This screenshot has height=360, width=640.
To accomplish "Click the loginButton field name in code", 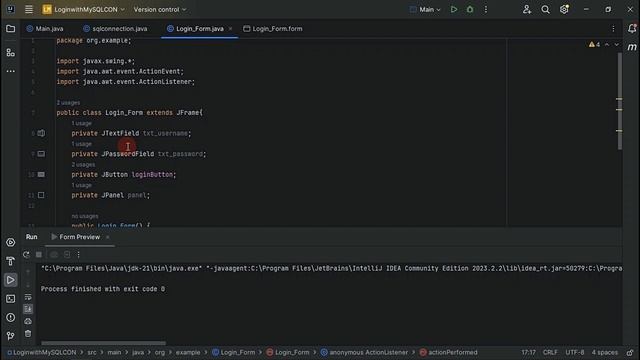I will [152, 174].
